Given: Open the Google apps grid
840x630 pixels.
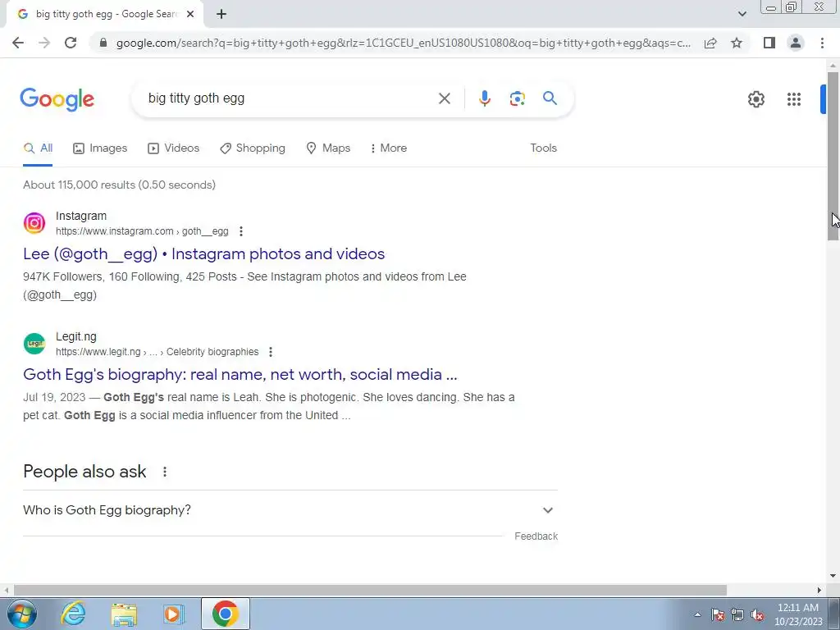Looking at the screenshot, I should click(x=794, y=99).
